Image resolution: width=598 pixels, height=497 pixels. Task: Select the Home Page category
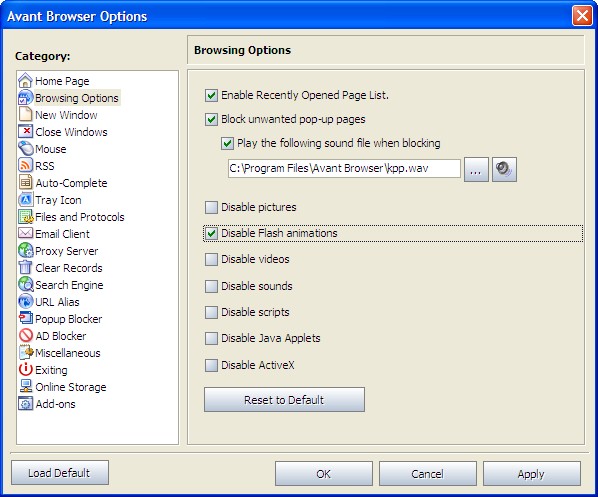[x=62, y=81]
